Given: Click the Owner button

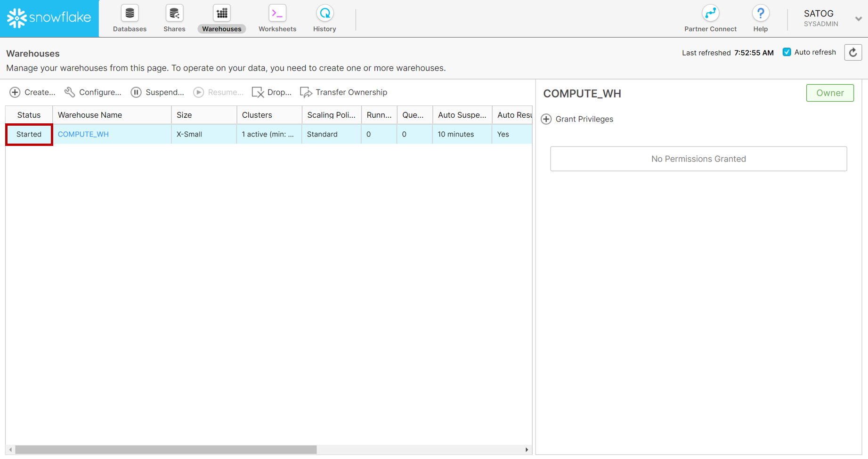Looking at the screenshot, I should (830, 93).
